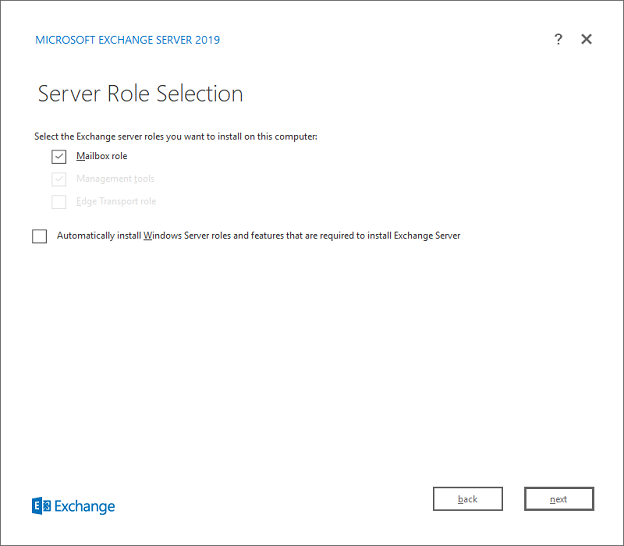Viewport: 624px width, 546px height.
Task: Click the 'Automatically install Windows Server roles' label
Action: click(258, 236)
